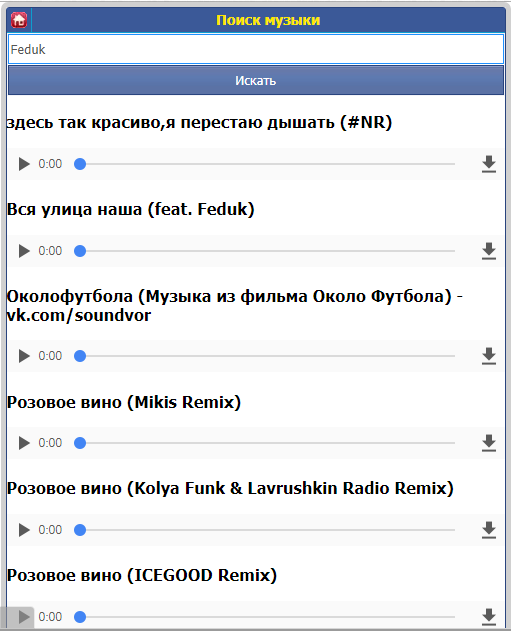
Task: Click the seek slider of 'Вся улица наша'
Action: pyautogui.click(x=265, y=251)
